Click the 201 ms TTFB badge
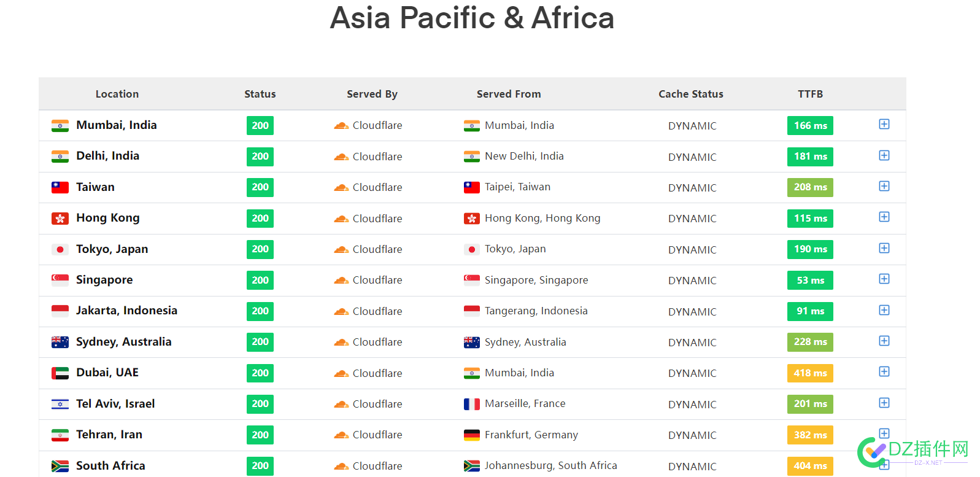The width and height of the screenshot is (980, 477). pyautogui.click(x=810, y=404)
